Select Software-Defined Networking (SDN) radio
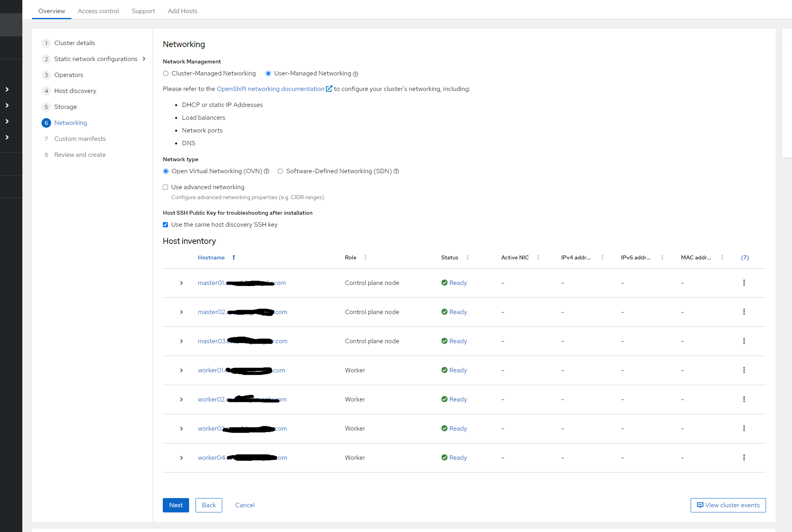This screenshot has width=792, height=532. coord(280,171)
